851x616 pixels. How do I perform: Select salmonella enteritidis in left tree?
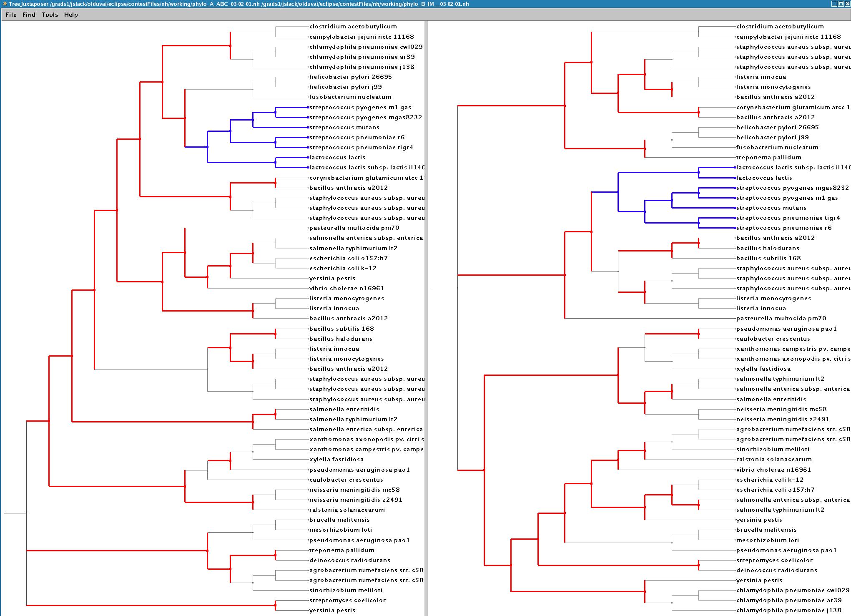point(344,409)
